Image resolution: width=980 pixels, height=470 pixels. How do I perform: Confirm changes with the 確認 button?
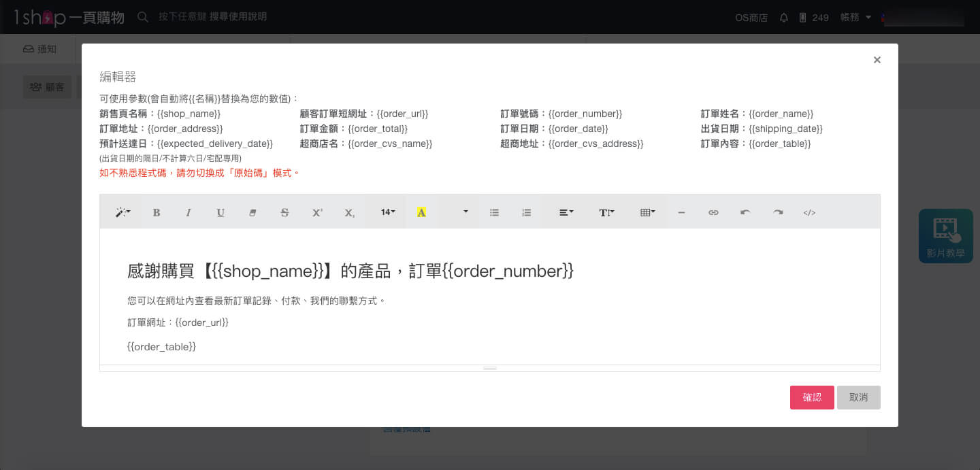click(812, 397)
